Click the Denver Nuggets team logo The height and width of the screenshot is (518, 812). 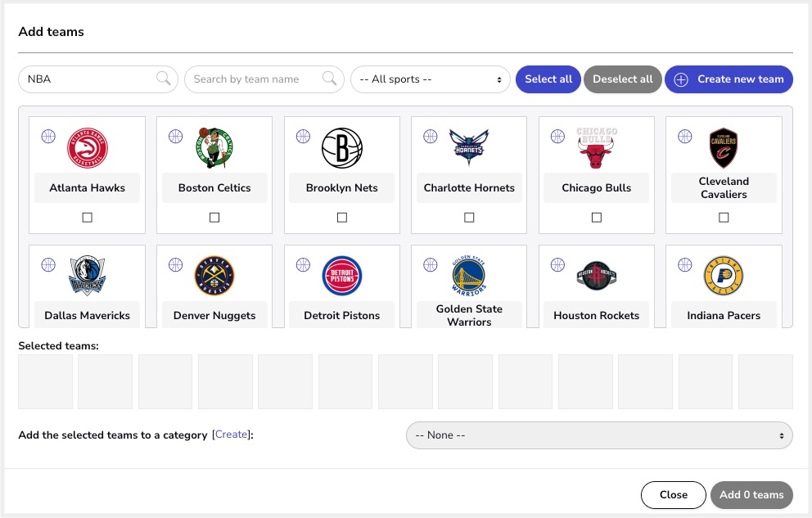coord(214,276)
